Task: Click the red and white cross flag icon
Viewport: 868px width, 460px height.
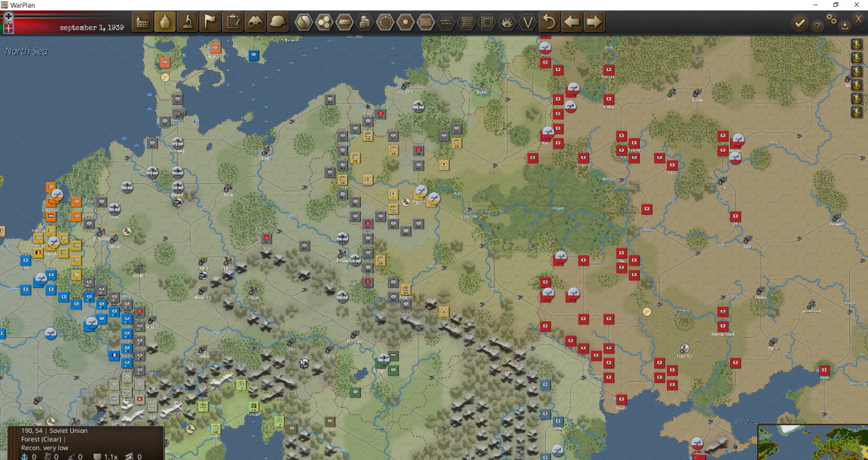Action: click(x=8, y=28)
